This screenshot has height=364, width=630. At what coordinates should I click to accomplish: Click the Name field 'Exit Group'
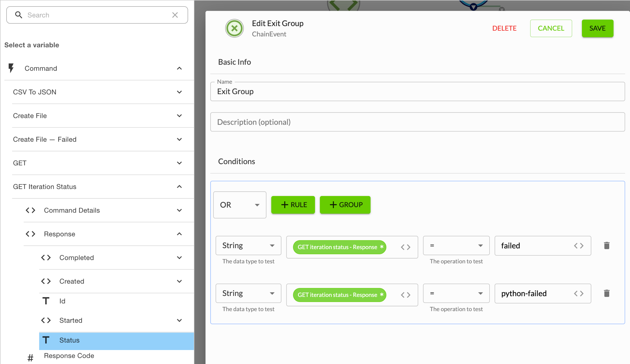(417, 91)
